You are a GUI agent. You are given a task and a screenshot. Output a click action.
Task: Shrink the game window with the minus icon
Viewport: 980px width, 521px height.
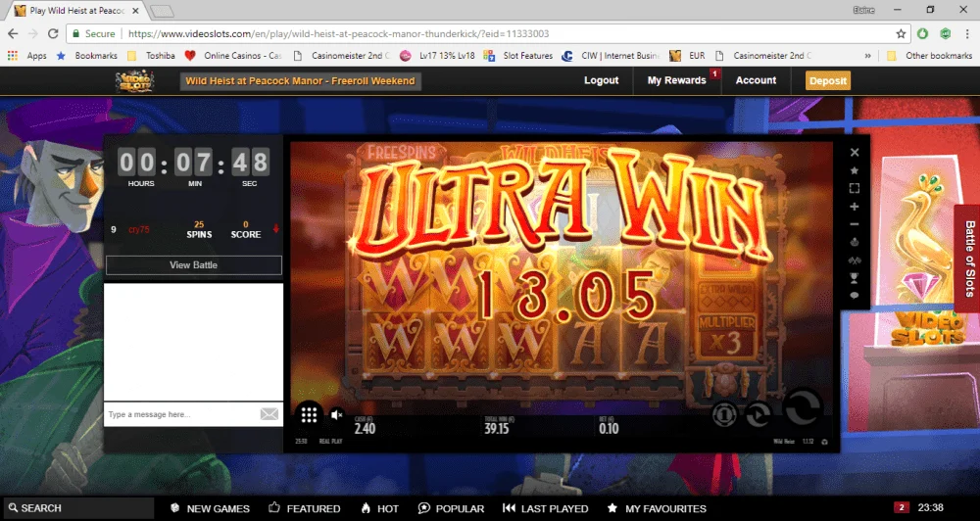[x=855, y=224]
